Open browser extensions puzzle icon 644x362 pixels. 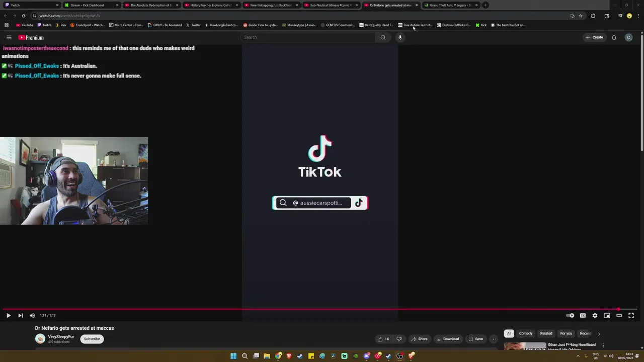tap(593, 16)
